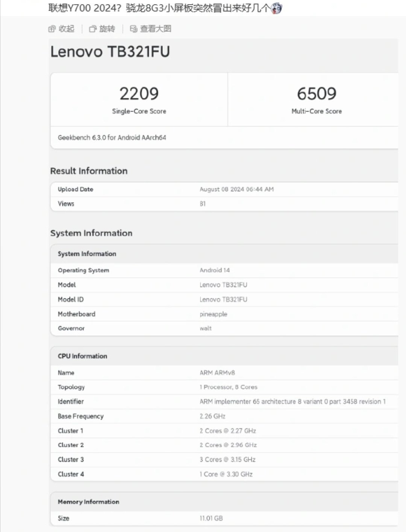This screenshot has height=532, width=406.
Task: Click the 2209 Single-Core Score
Action: coord(139,94)
